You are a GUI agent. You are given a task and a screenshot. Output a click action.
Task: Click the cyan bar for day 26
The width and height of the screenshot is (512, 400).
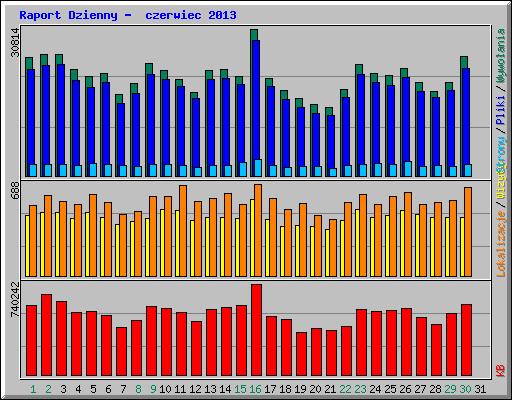pos(408,169)
